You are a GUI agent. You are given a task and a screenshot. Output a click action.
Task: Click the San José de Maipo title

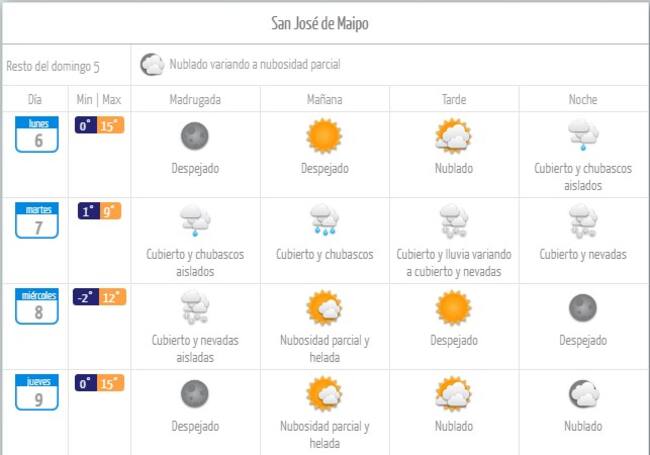[324, 23]
